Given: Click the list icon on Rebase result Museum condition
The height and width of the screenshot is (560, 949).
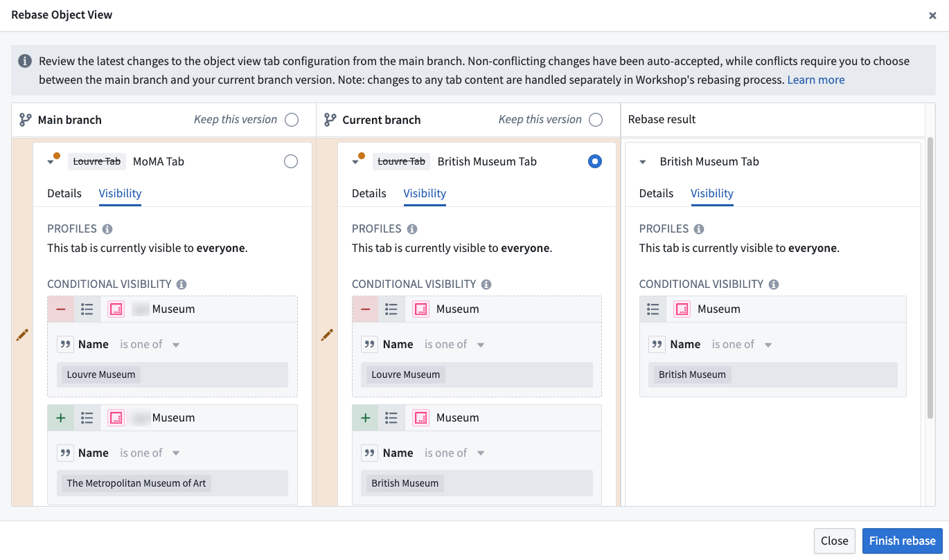Looking at the screenshot, I should point(653,309).
